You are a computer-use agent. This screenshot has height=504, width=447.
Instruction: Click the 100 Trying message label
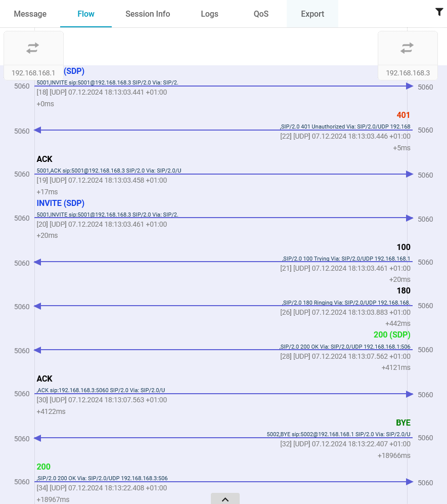click(x=403, y=247)
